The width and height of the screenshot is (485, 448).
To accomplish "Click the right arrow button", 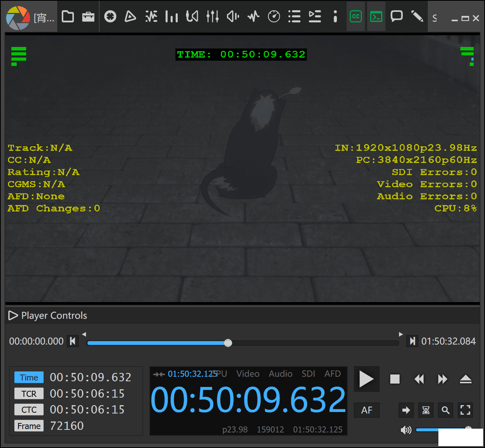I will tap(406, 410).
